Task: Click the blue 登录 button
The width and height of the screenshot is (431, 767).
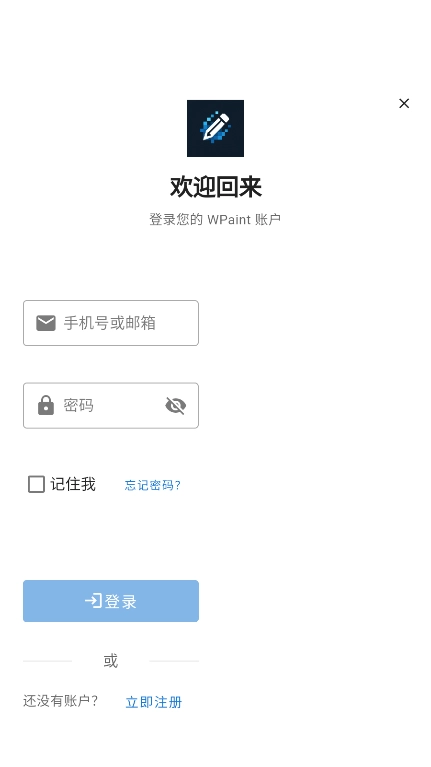Action: [111, 601]
